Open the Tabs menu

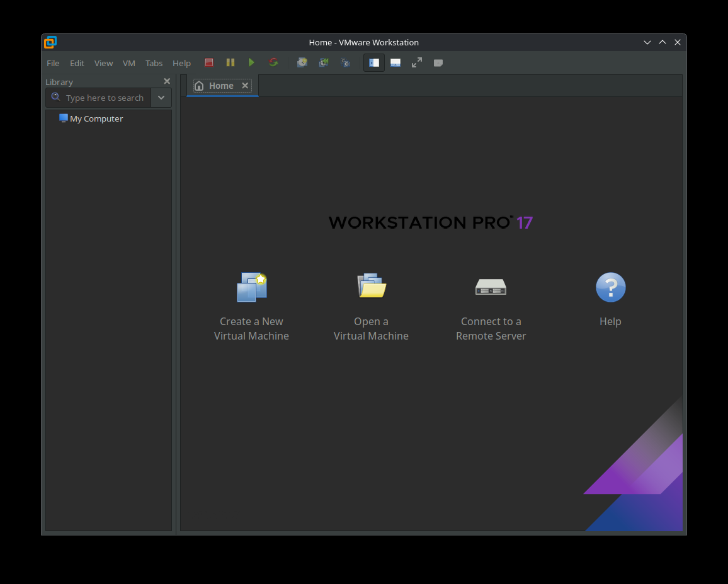coord(154,63)
